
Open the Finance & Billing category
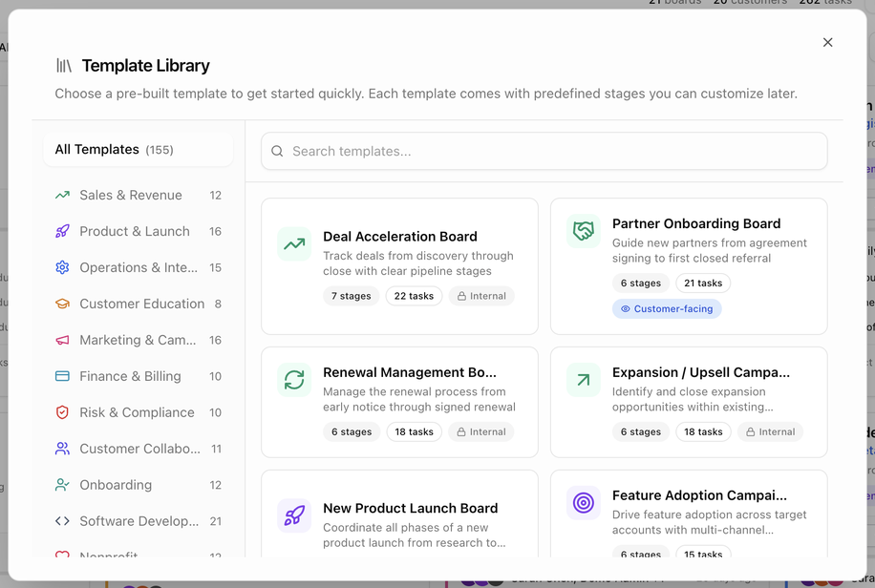pyautogui.click(x=138, y=376)
